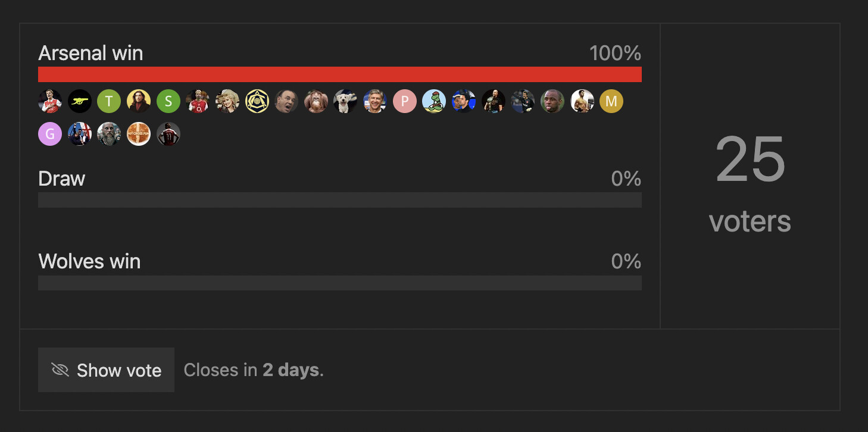Click the Arsenal cannon logo avatar
This screenshot has height=432, width=868.
pos(80,101)
